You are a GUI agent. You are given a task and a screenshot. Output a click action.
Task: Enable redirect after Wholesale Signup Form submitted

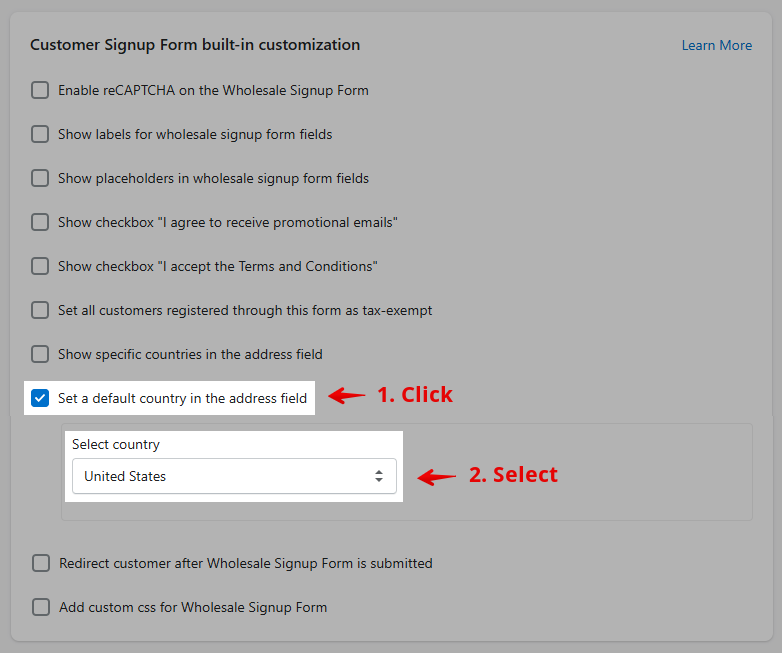click(x=41, y=563)
